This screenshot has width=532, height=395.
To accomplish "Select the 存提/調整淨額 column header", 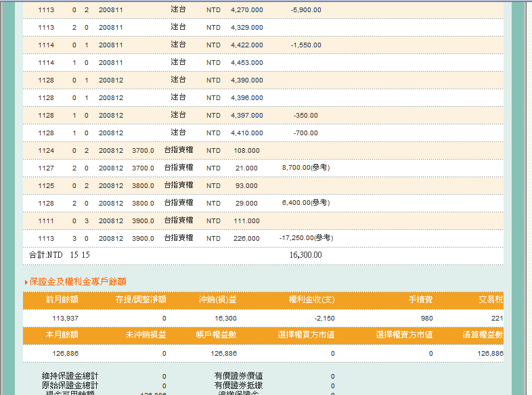I will 141,300.
